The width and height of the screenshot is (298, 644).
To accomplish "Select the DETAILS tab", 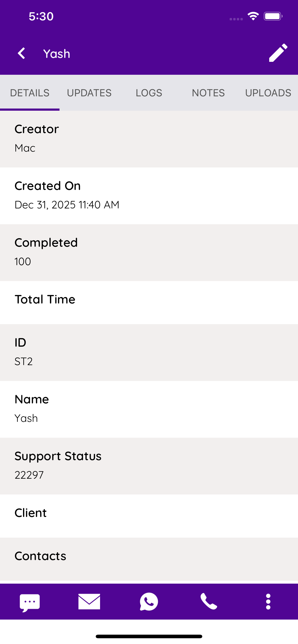I will point(30,93).
